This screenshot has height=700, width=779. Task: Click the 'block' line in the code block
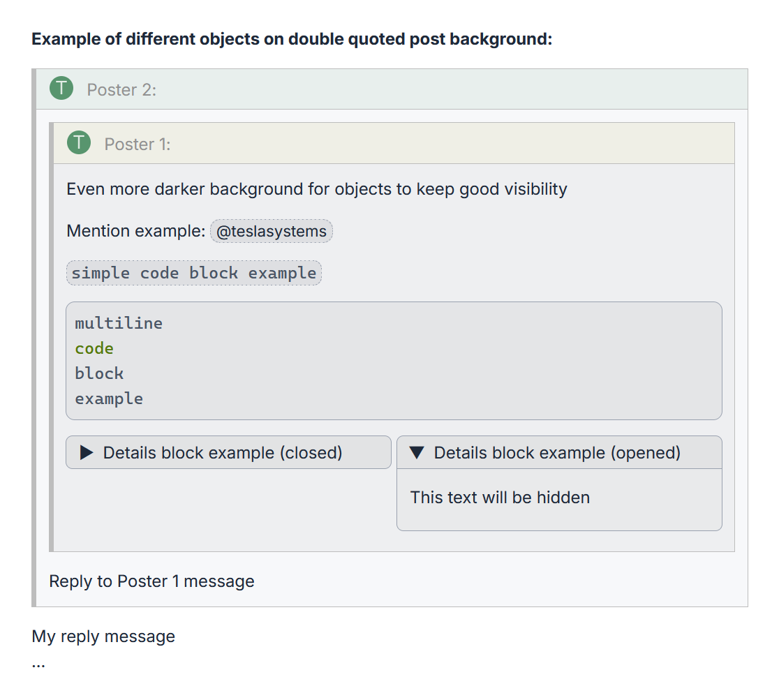(99, 373)
